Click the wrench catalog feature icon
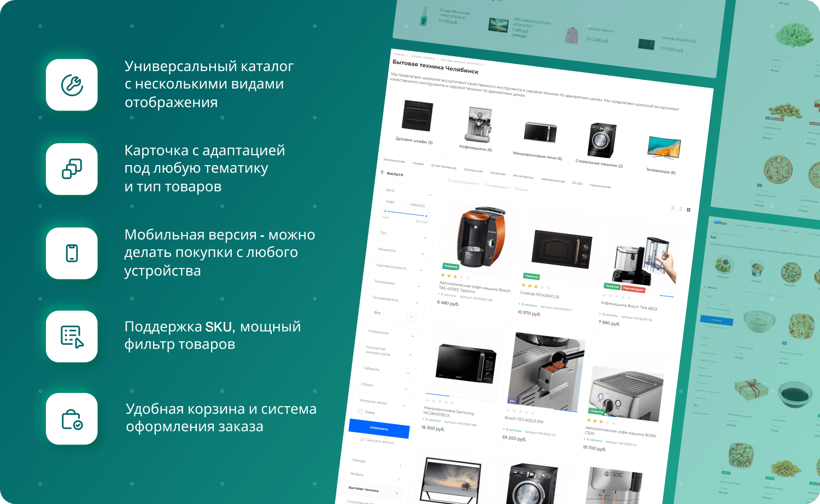820x504 pixels. (x=72, y=85)
